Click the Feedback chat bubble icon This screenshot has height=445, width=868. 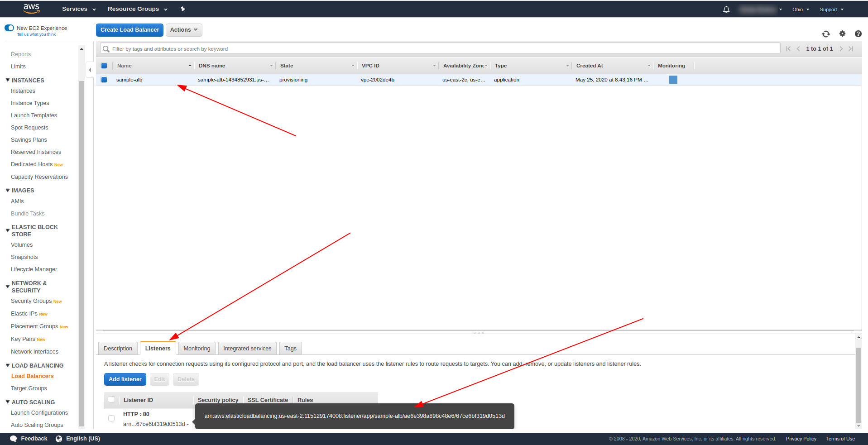pyautogui.click(x=14, y=439)
